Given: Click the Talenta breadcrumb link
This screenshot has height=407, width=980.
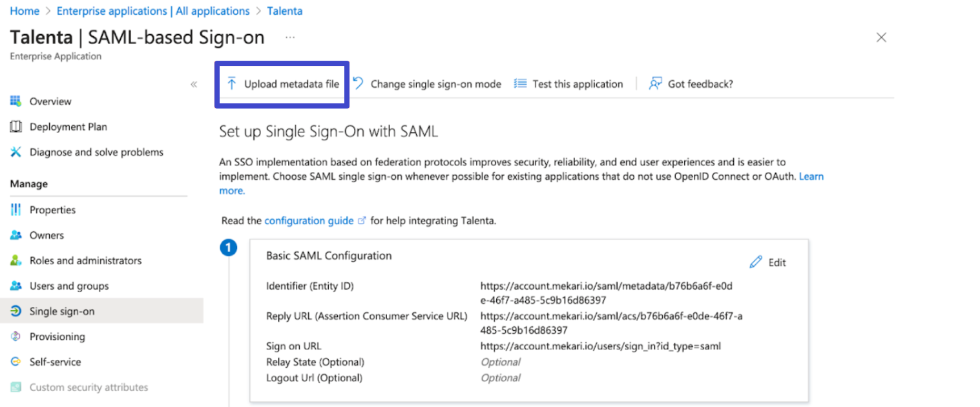Looking at the screenshot, I should (x=284, y=11).
